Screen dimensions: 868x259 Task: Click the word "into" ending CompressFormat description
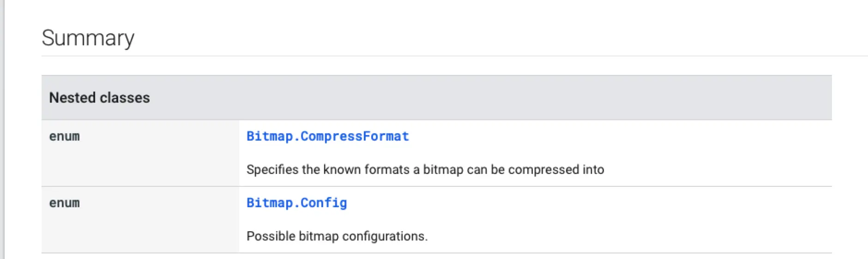[x=593, y=170]
